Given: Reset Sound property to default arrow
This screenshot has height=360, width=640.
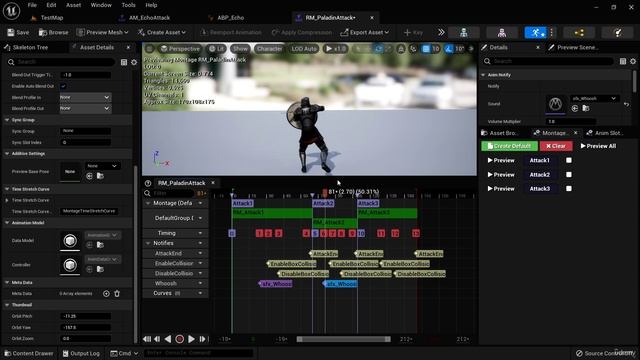Looking at the screenshot, I should point(626,104).
